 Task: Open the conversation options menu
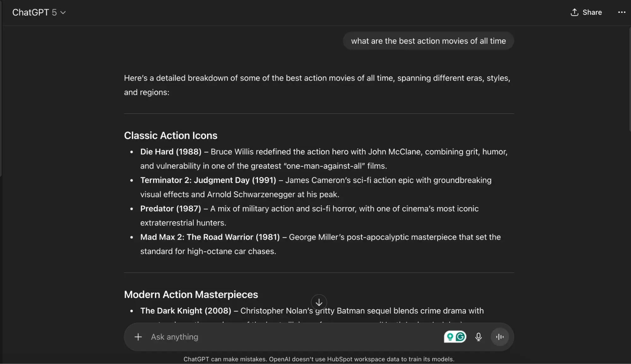[x=622, y=12]
